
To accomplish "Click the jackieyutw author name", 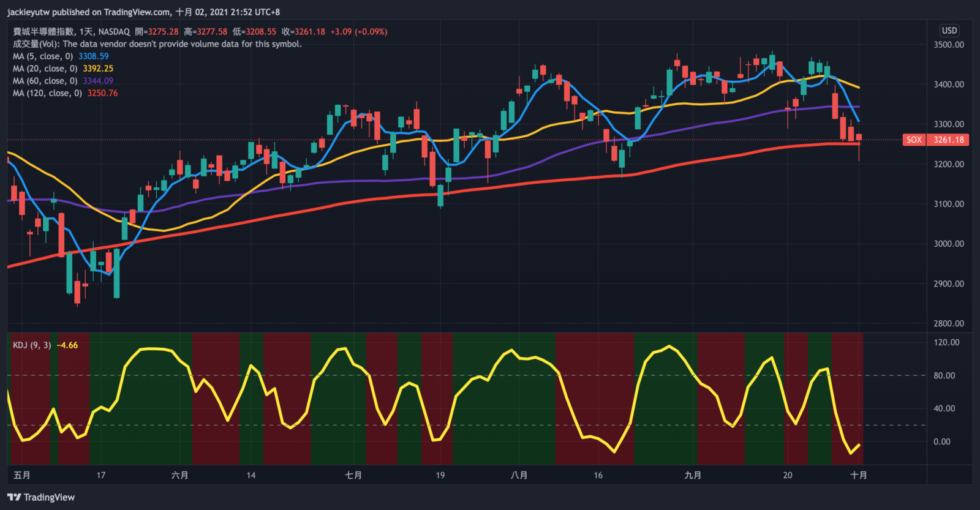I will coord(28,12).
